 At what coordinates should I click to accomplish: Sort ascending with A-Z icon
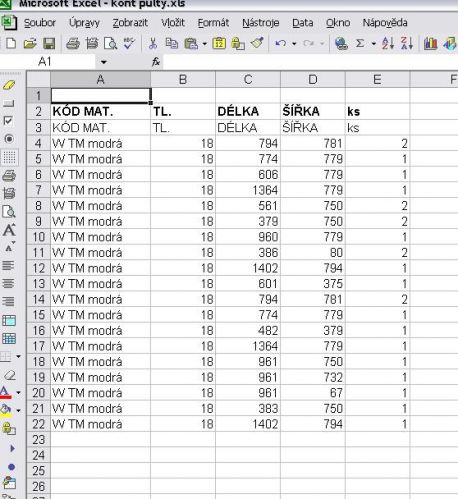[x=388, y=43]
